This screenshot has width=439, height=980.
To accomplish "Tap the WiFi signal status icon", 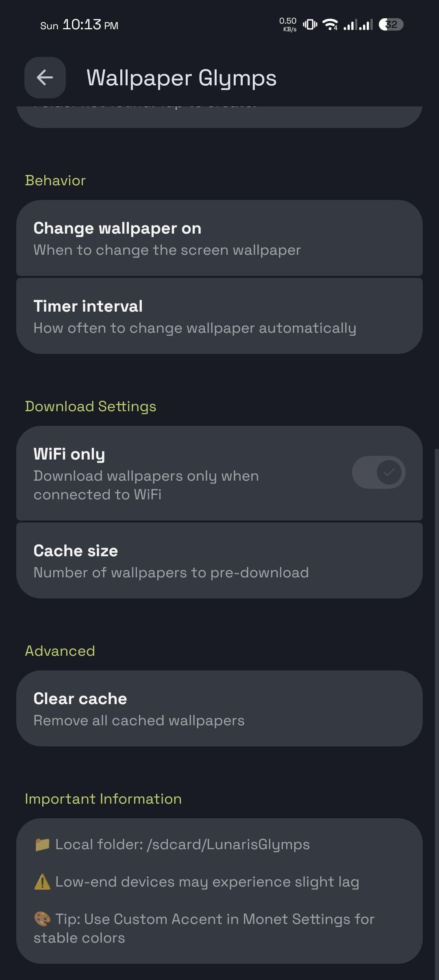I will [330, 25].
